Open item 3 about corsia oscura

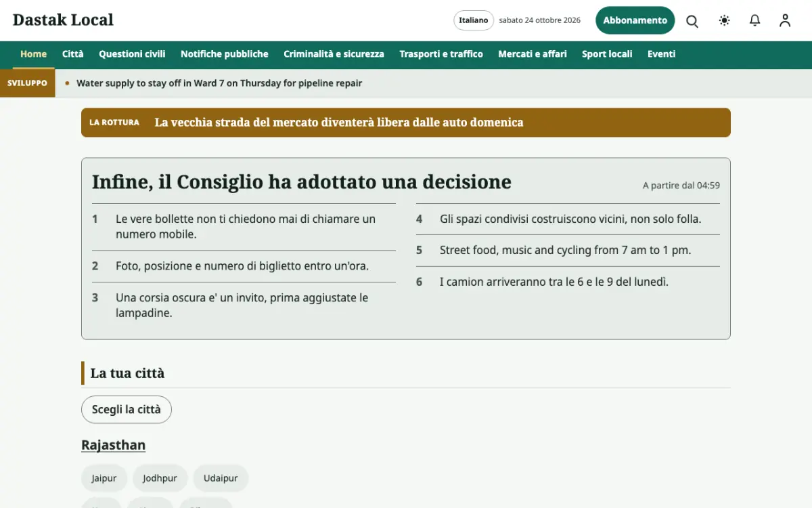[244, 305]
